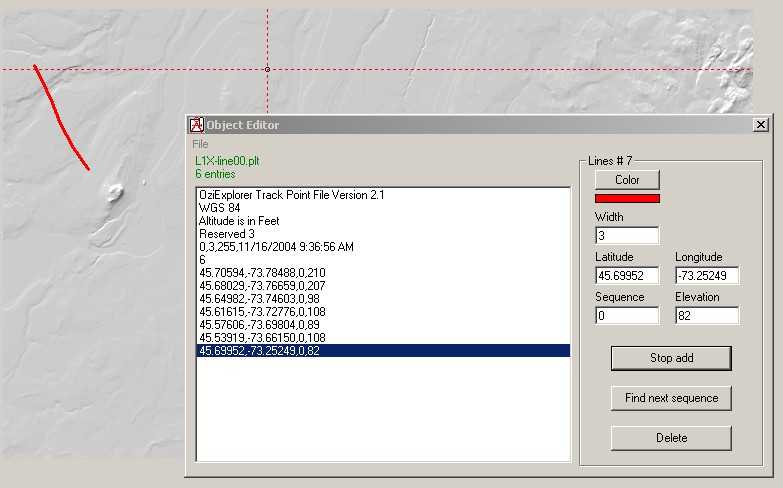Focus the Elevation field showing 82
This screenshot has width=783, height=488.
click(706, 315)
